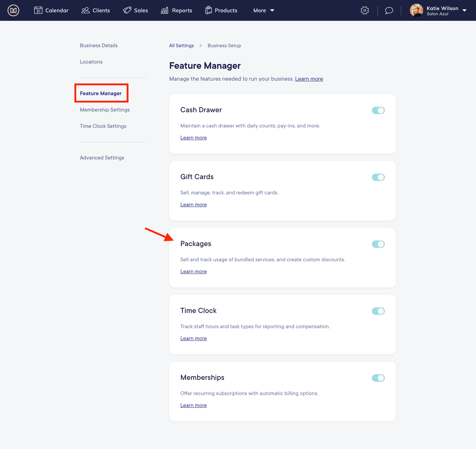The width and height of the screenshot is (476, 449).
Task: Switch to Membership Settings in the sidebar
Action: [105, 110]
